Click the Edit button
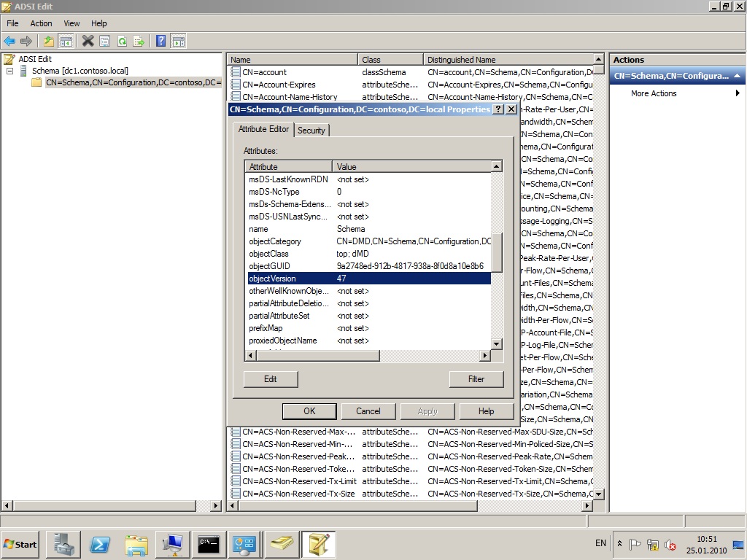 tap(270, 379)
